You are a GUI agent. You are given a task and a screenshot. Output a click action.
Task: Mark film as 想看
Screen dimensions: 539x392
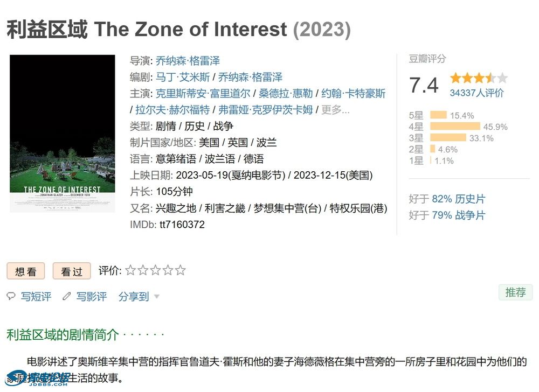click(26, 271)
